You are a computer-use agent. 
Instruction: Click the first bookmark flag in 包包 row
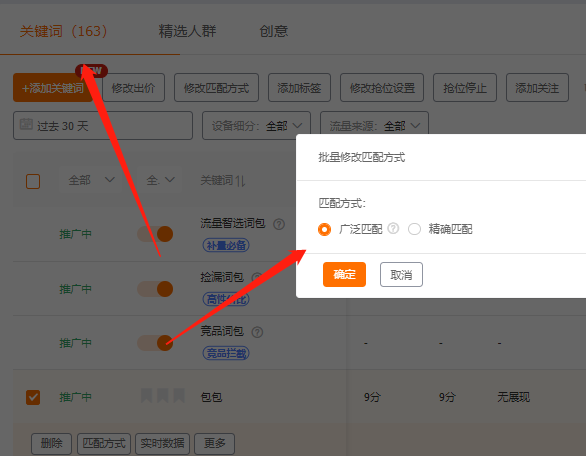point(146,395)
